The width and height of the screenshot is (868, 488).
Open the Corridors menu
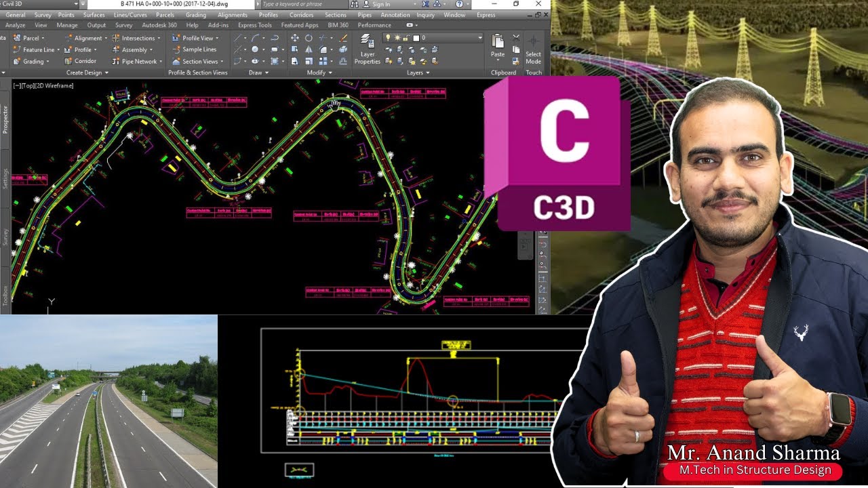[x=302, y=15]
